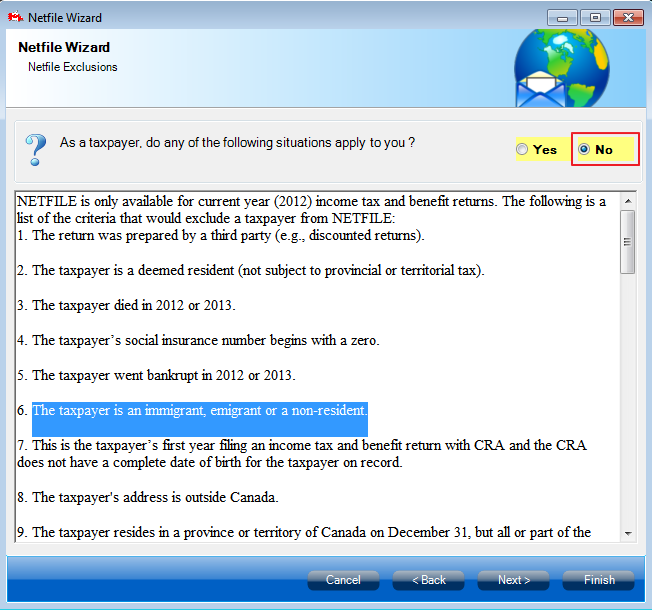This screenshot has width=652, height=610.
Task: Go back with the < Back button
Action: point(428,580)
